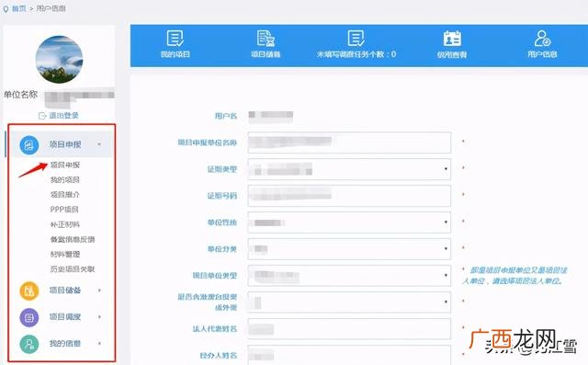Click the 未填写调度任务个数:0 label text

click(356, 55)
